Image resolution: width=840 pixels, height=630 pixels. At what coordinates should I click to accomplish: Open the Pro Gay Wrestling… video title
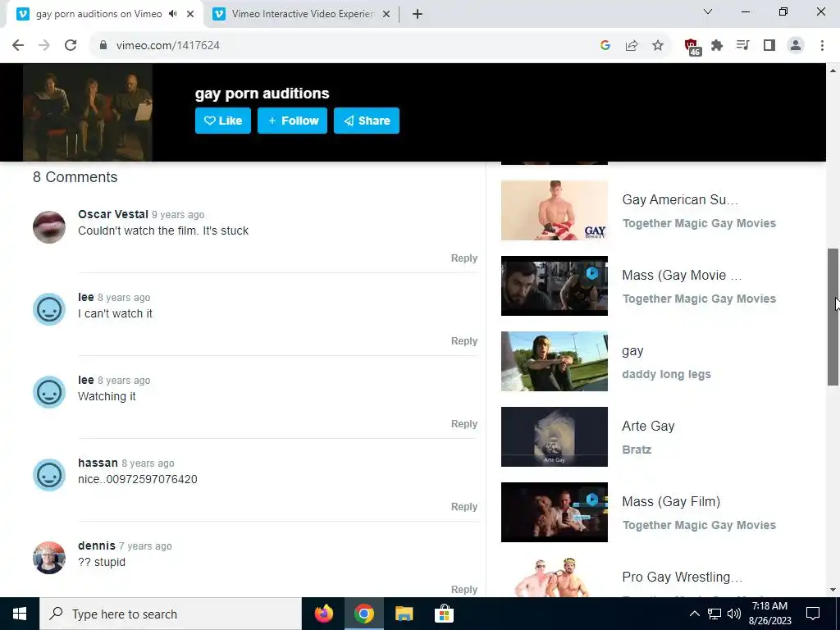[682, 577]
